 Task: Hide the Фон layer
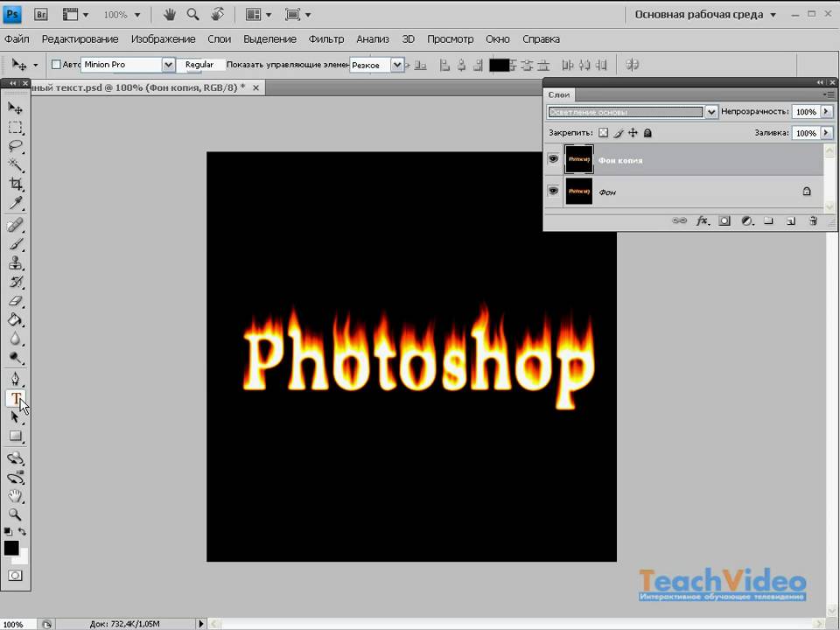(x=553, y=192)
